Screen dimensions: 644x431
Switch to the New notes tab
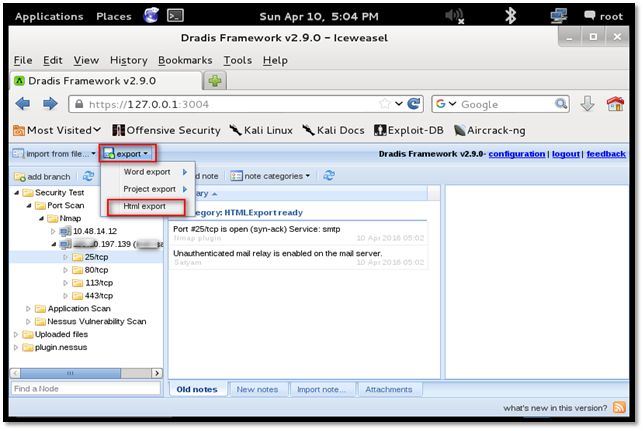point(259,389)
